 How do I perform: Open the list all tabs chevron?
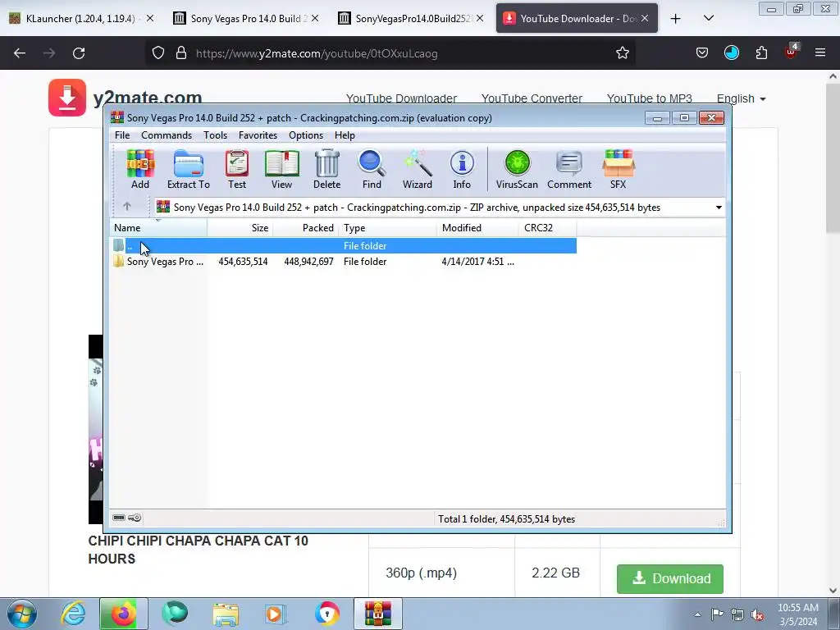[708, 18]
